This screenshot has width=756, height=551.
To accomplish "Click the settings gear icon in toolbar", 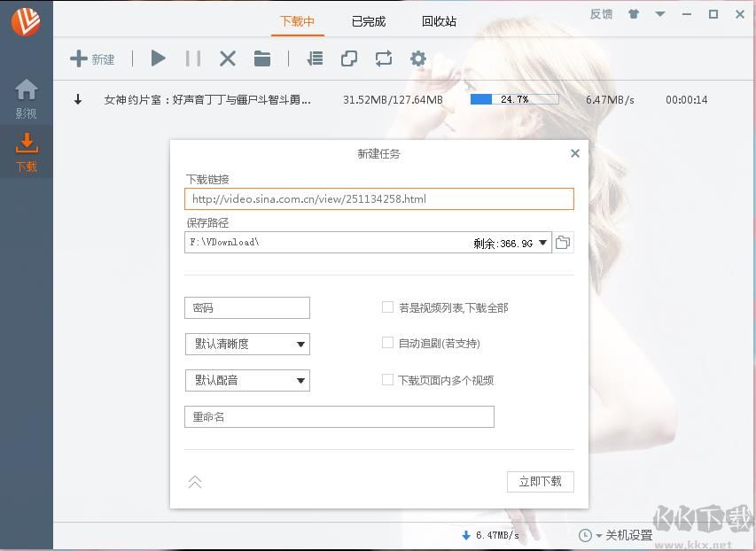I will coord(418,58).
